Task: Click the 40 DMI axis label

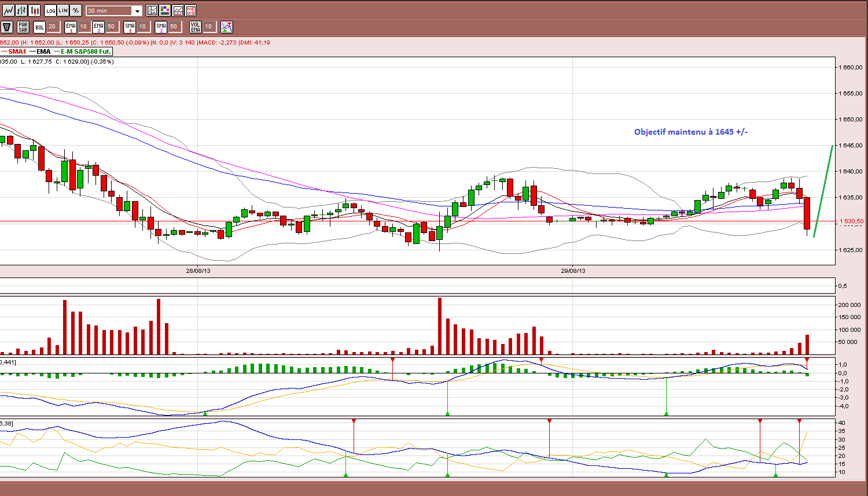Action: tap(843, 423)
